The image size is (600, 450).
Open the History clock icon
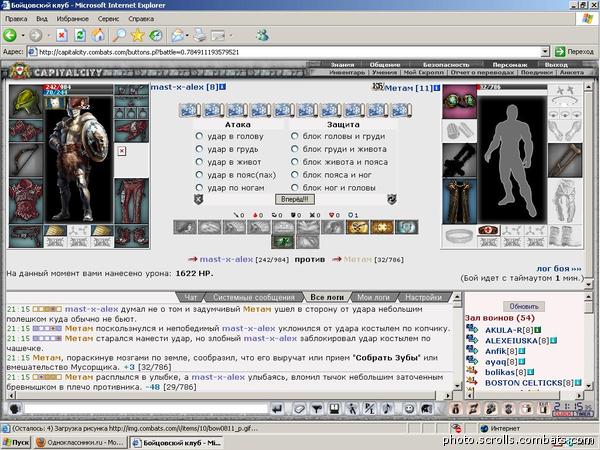point(155,36)
